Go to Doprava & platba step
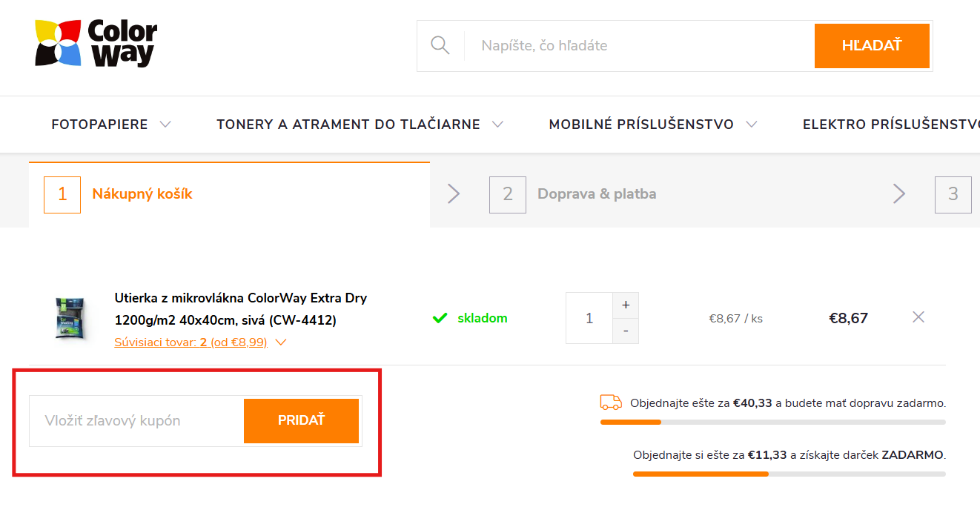The image size is (980, 510). [596, 194]
